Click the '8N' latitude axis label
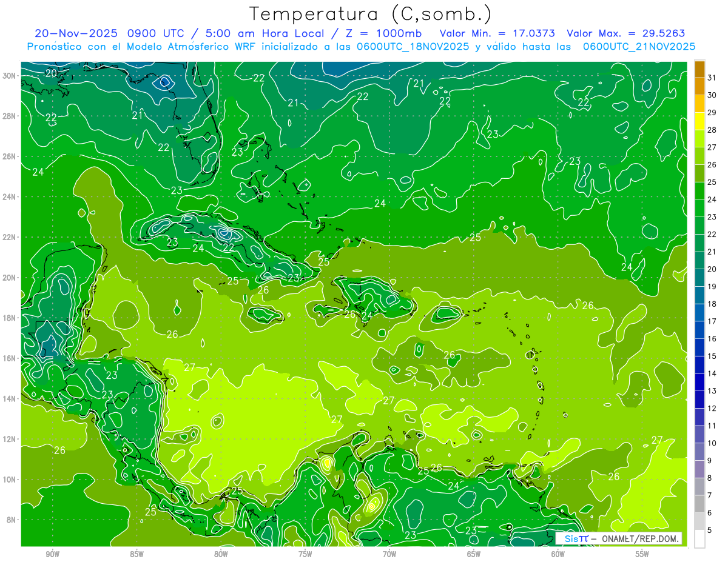 11,520
